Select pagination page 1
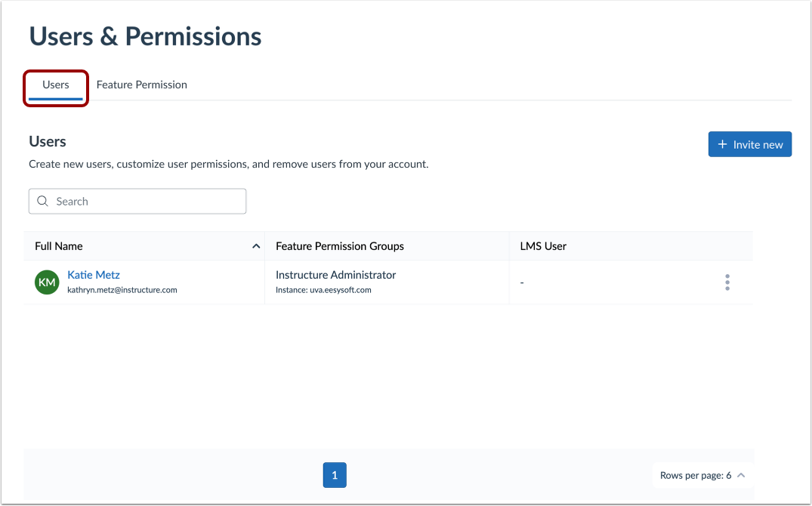This screenshot has width=812, height=506. pos(335,475)
